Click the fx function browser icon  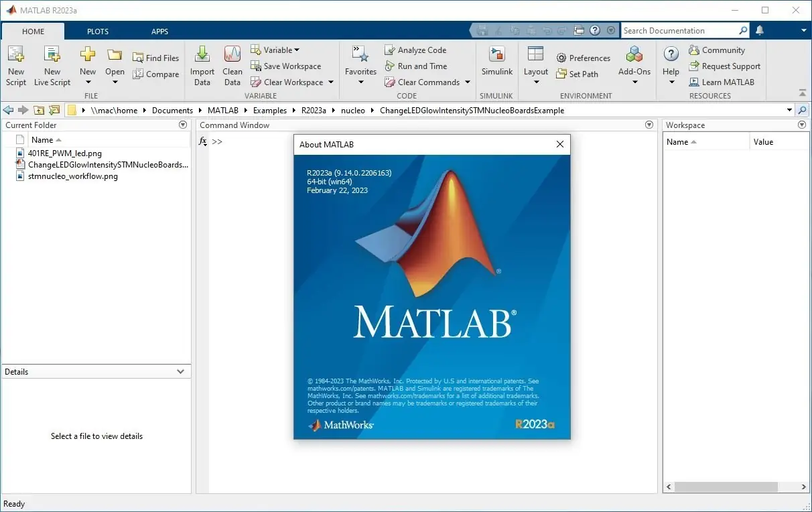point(203,141)
